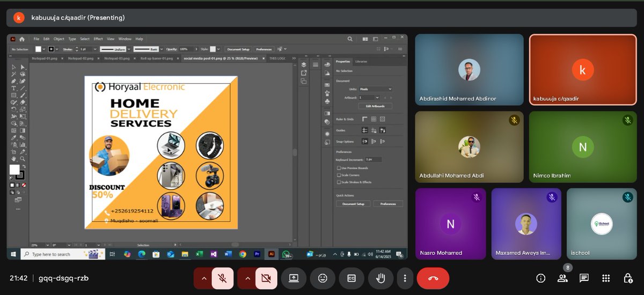Leave the call red button
The height and width of the screenshot is (295, 644).
[x=433, y=278]
